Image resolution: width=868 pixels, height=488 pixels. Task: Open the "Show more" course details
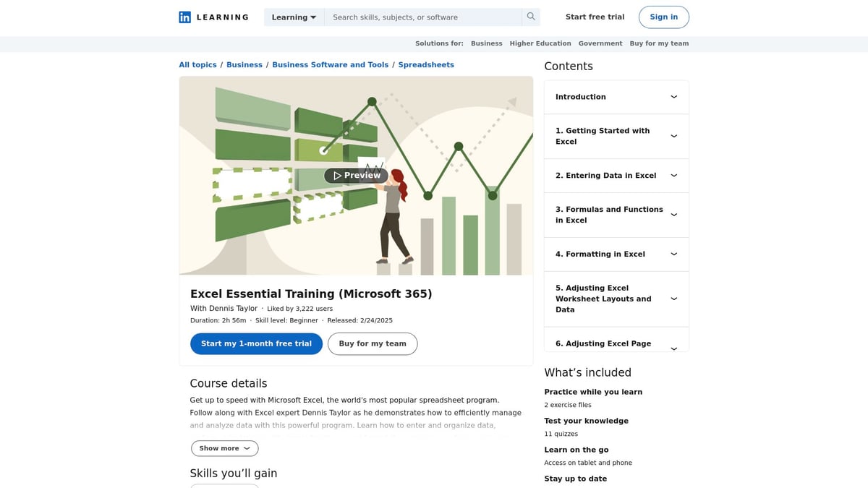224,448
